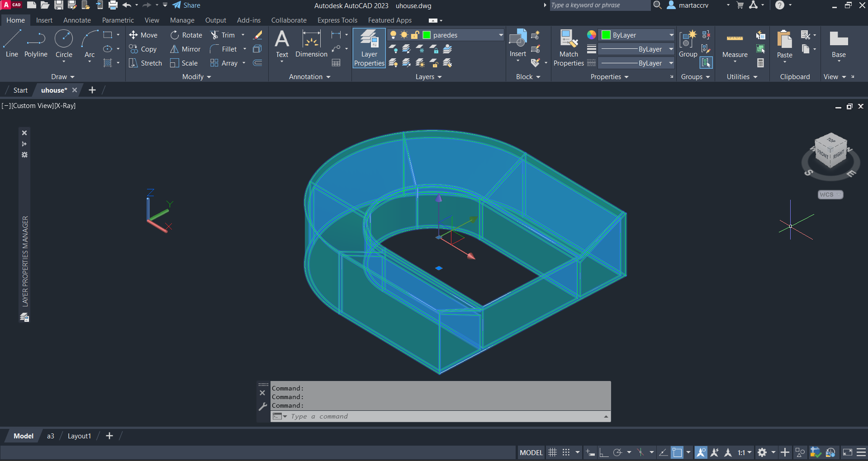Activate the Mirror tool
The image size is (868, 461).
[185, 49]
